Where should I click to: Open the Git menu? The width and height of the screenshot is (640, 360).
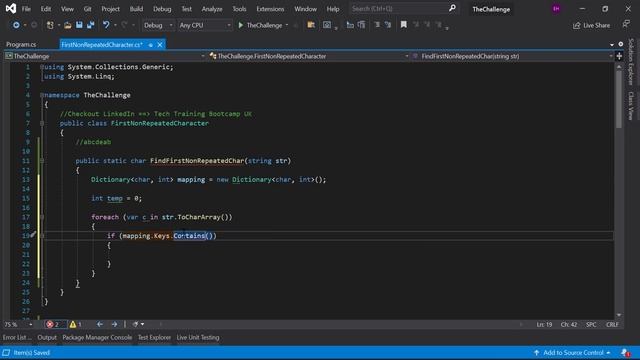[87, 9]
